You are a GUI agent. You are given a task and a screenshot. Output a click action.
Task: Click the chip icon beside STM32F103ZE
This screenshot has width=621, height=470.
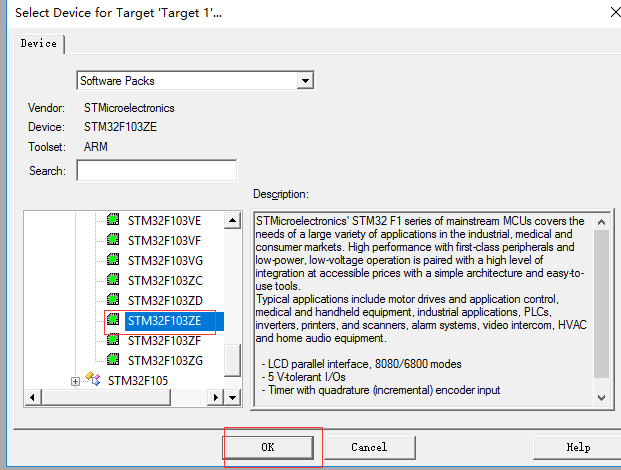tap(113, 319)
